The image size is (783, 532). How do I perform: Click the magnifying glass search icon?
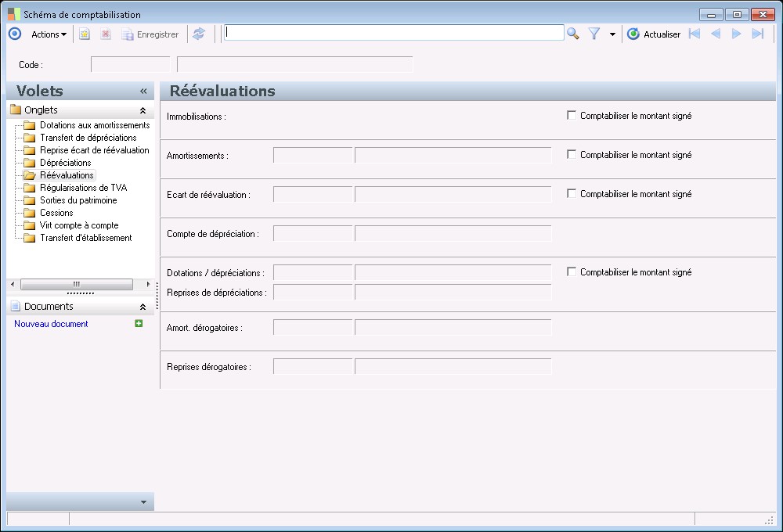pyautogui.click(x=573, y=34)
